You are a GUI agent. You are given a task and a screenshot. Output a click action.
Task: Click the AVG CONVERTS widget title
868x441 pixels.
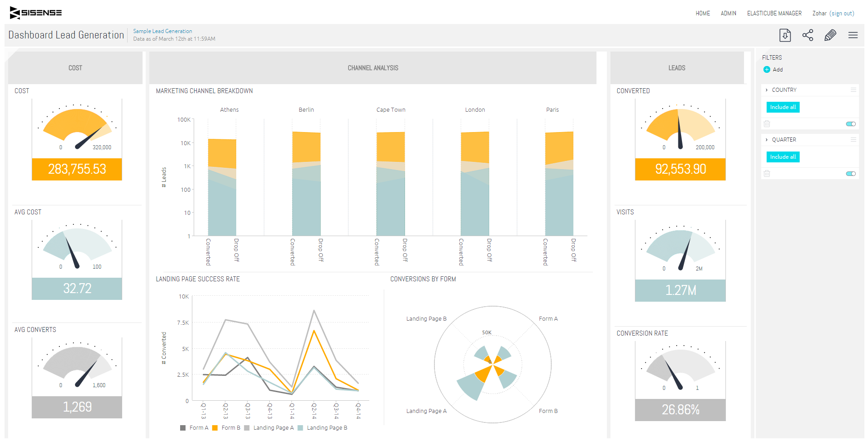pyautogui.click(x=35, y=330)
